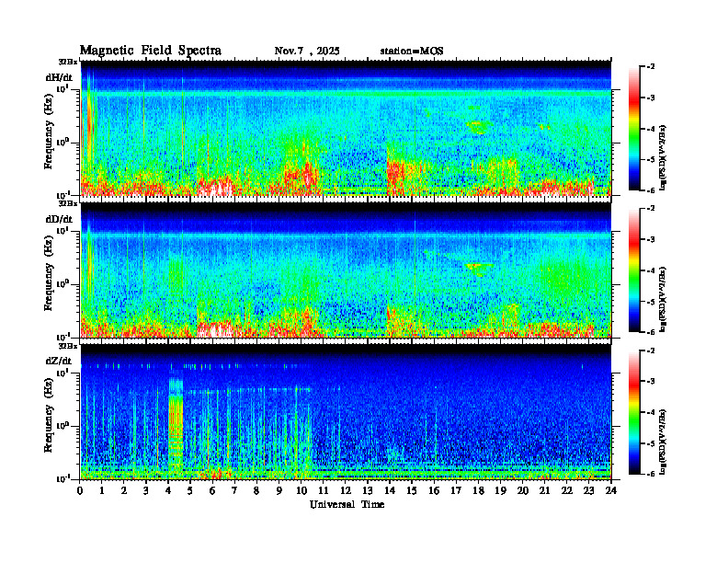Click the "-2" tick on the dH/dt colorbar

[x=650, y=67]
